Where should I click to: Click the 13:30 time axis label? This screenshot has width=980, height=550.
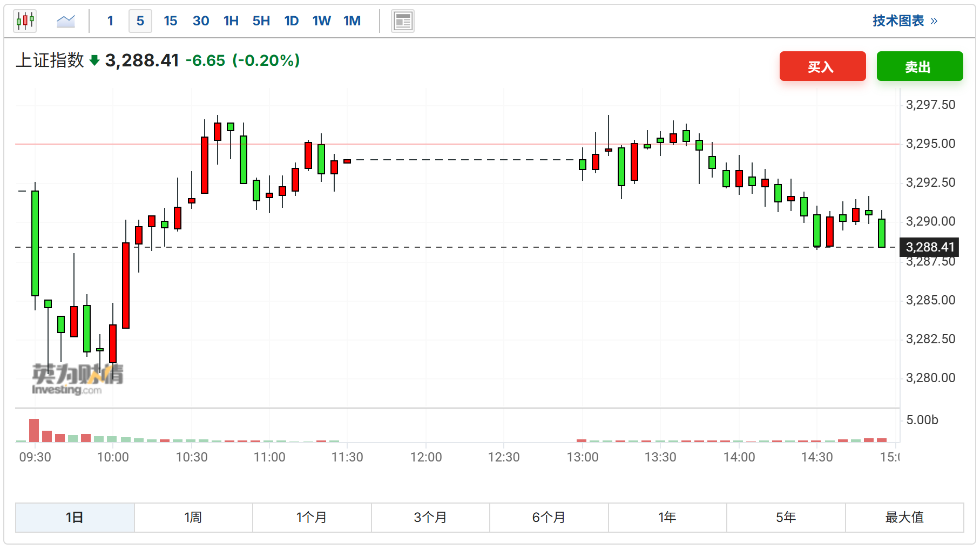pyautogui.click(x=660, y=457)
